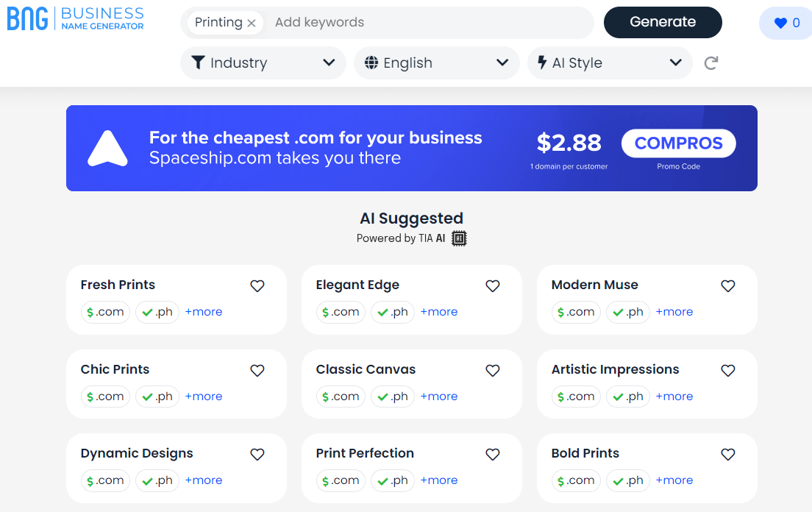
Task: Remove the Printing keyword chip
Action: (x=252, y=23)
